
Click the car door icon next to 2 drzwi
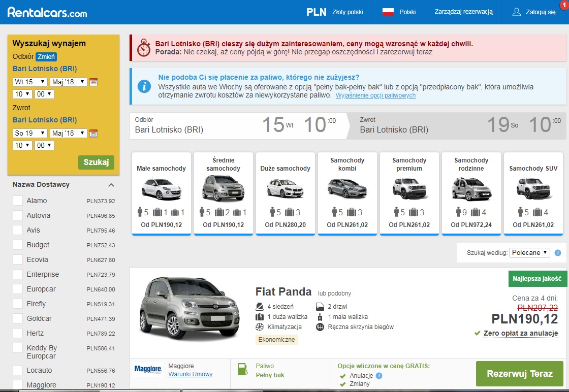point(320,306)
